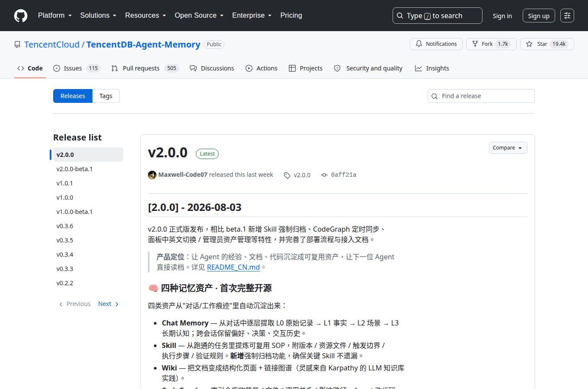The width and height of the screenshot is (588, 389).
Task: Click the Latest badge
Action: tap(207, 154)
